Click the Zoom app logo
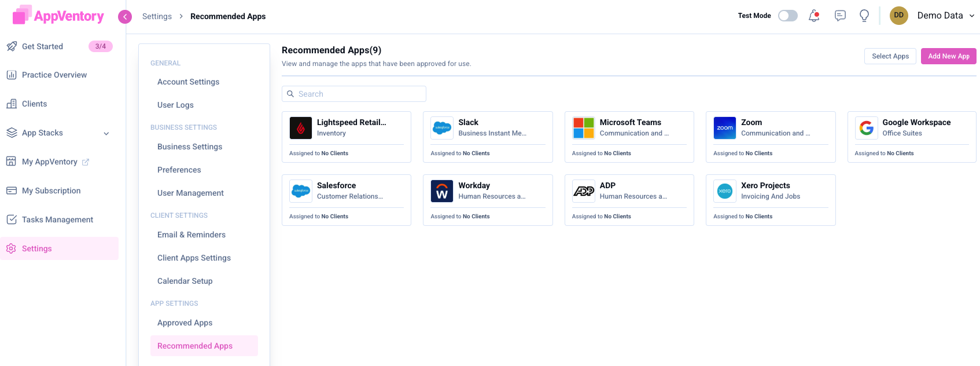The height and width of the screenshot is (366, 980). pos(725,128)
